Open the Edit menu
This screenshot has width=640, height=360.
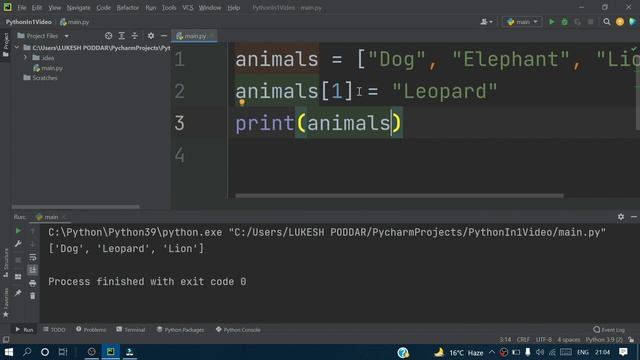point(37,8)
